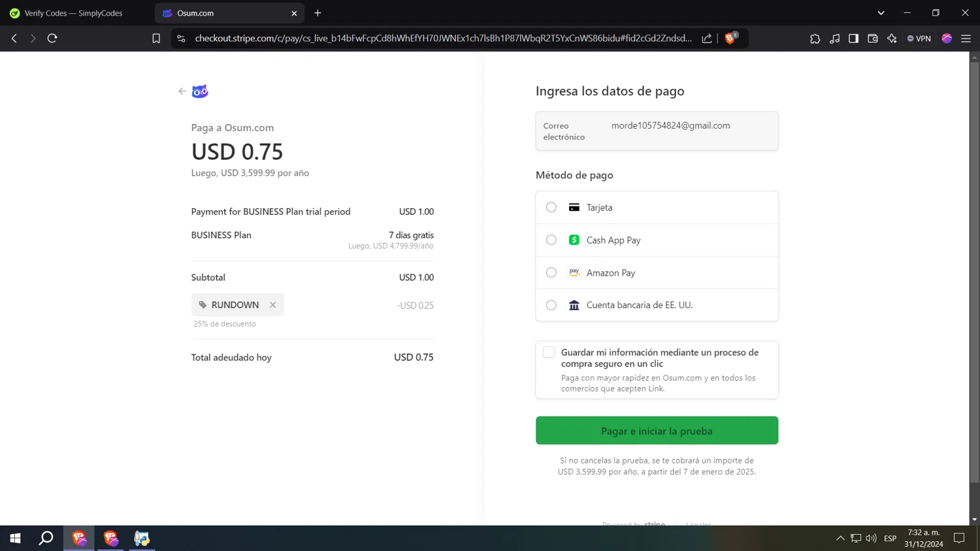Open the media playlist icon
The image size is (980, 551).
pos(834,39)
